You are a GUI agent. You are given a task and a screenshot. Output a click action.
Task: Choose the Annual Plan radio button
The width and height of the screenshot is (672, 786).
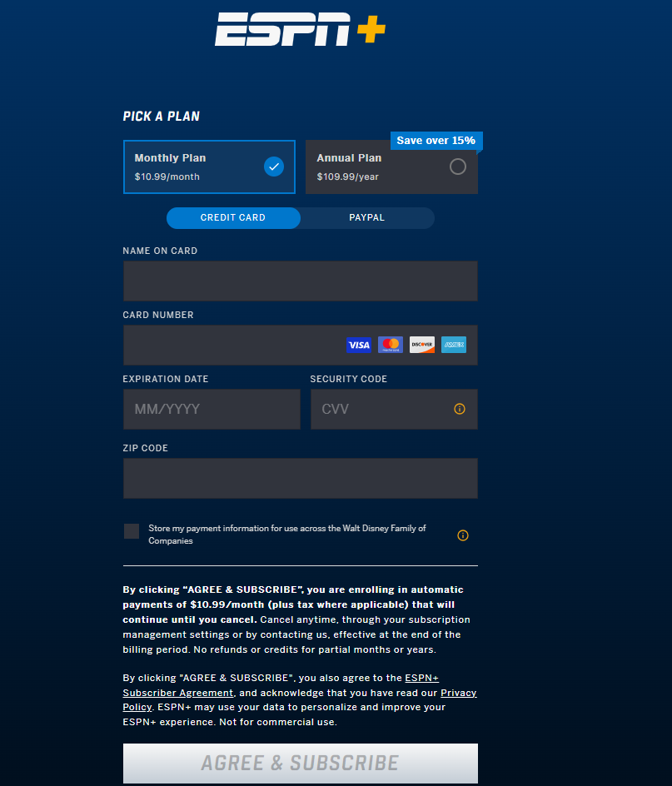(x=457, y=167)
